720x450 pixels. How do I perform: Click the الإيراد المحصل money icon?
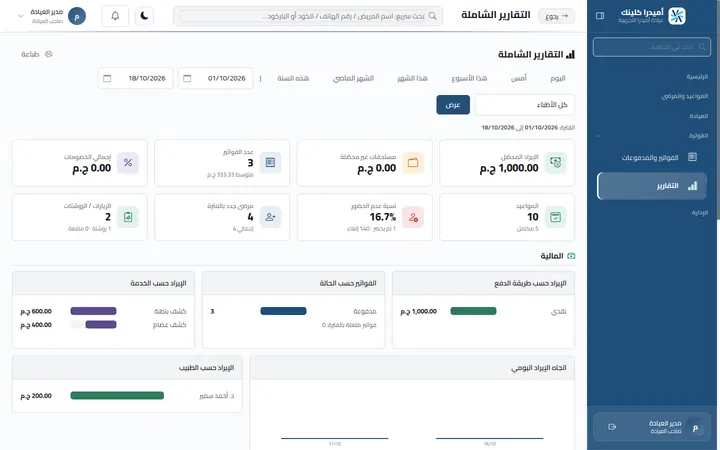click(x=555, y=163)
